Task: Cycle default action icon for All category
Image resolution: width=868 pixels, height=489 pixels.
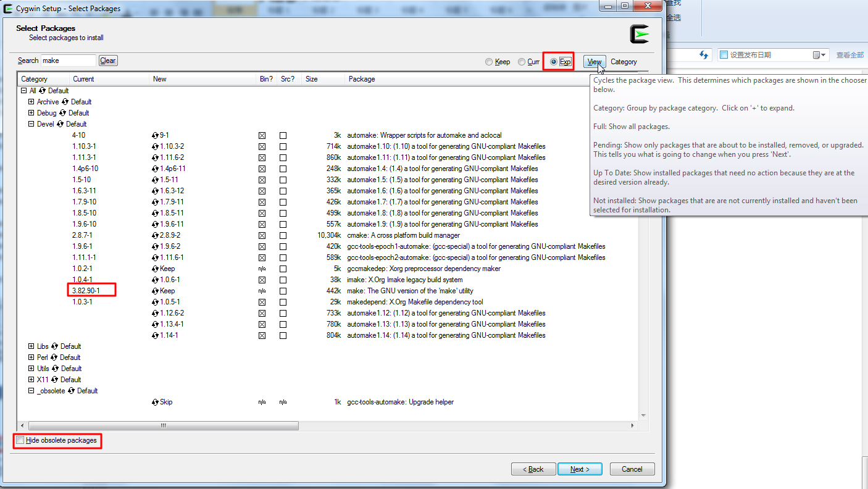Action: [x=42, y=91]
